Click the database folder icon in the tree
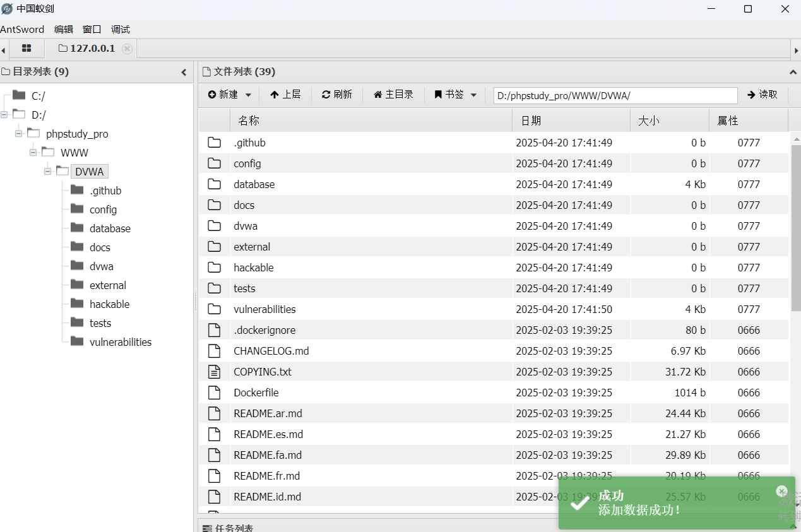801x532 pixels. coord(77,228)
